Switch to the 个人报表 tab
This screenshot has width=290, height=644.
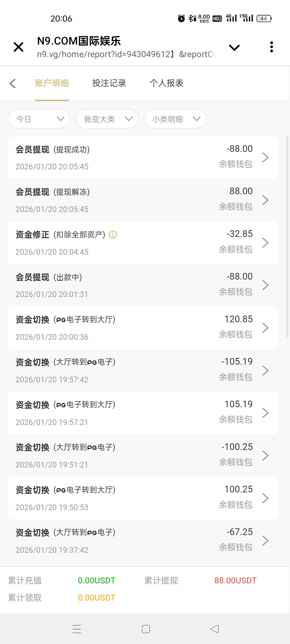click(166, 83)
